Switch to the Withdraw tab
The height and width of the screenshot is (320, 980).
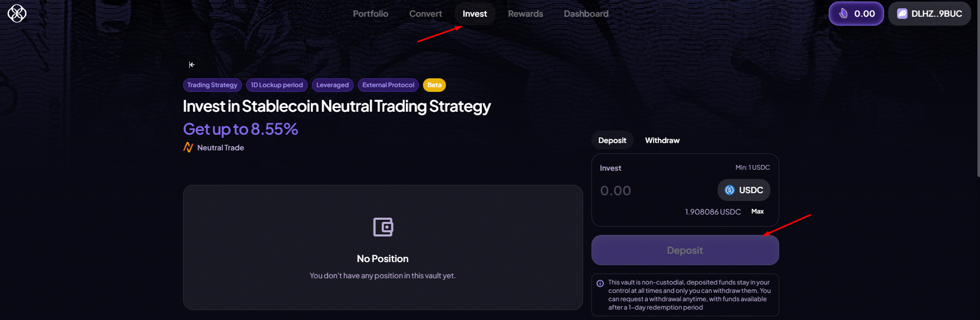(x=662, y=140)
